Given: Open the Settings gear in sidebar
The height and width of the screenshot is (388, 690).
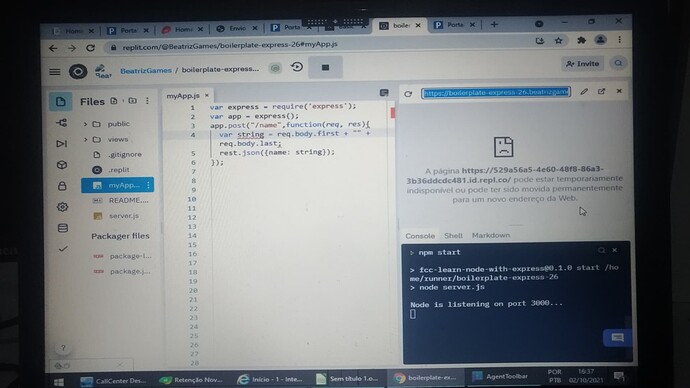Looking at the screenshot, I should click(x=62, y=207).
